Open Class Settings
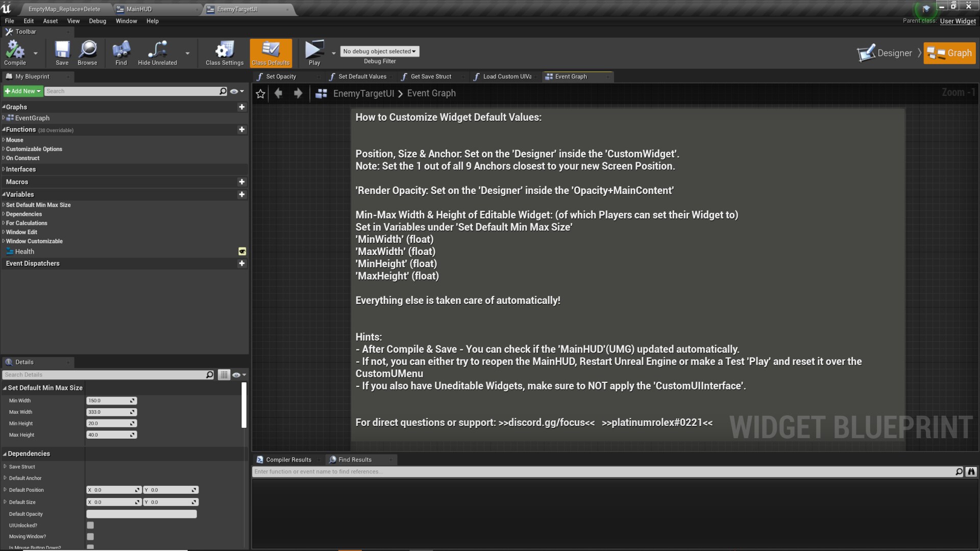 [225, 53]
